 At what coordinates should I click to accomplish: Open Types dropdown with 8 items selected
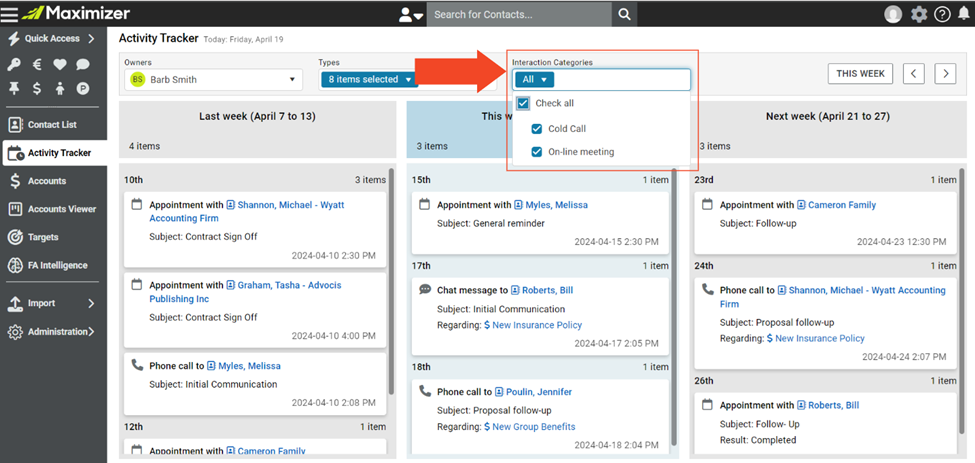point(368,80)
